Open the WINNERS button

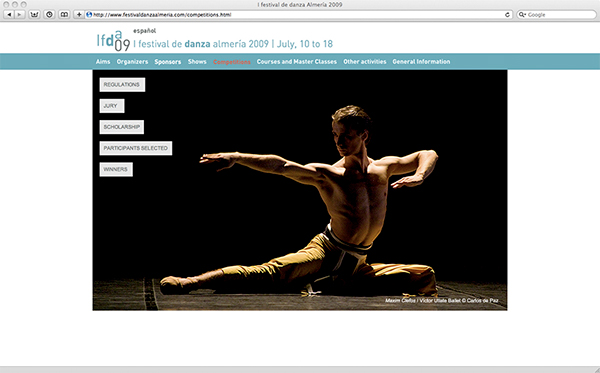[116, 169]
